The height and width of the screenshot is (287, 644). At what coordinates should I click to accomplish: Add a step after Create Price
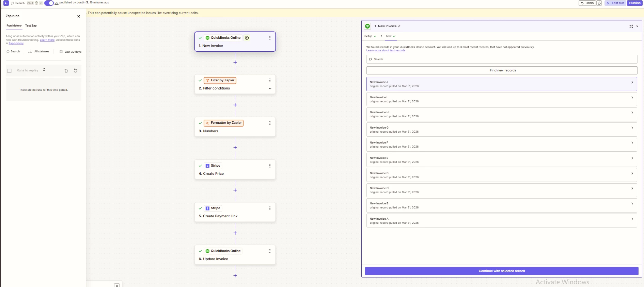pos(235,190)
